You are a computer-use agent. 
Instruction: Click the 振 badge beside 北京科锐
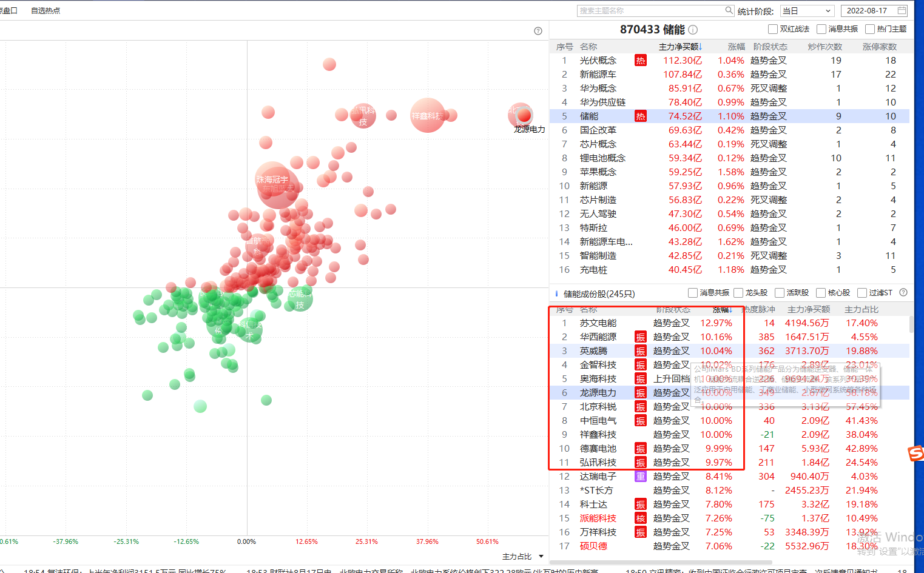coord(640,407)
